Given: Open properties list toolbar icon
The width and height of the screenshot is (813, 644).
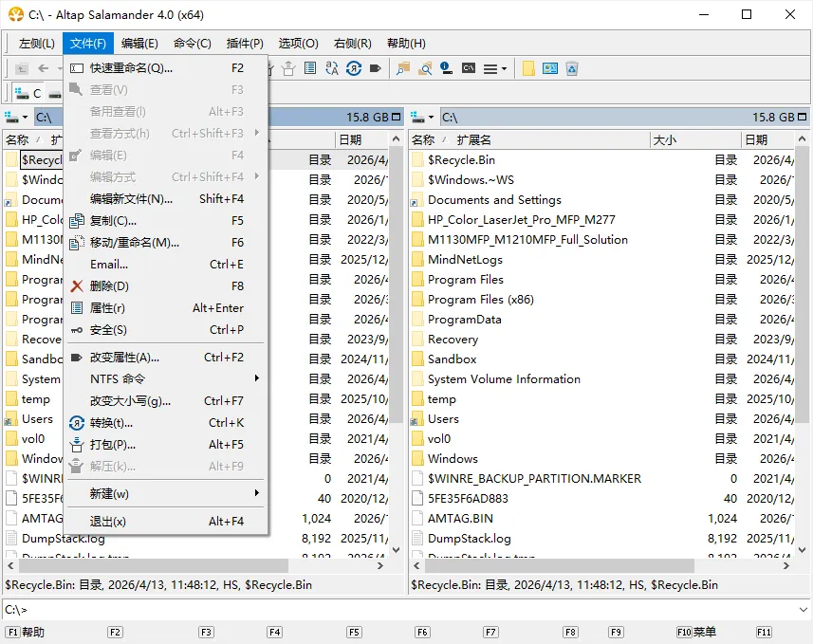Looking at the screenshot, I should (310, 68).
